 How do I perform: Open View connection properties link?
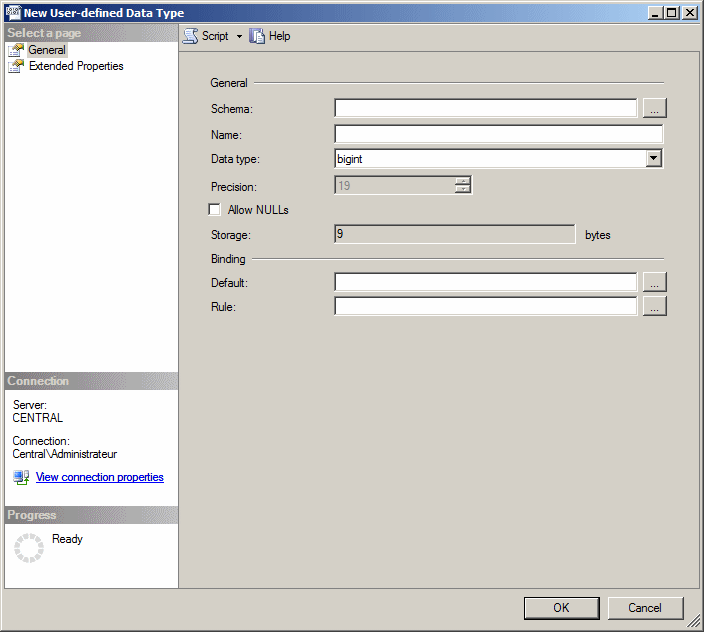pos(100,477)
